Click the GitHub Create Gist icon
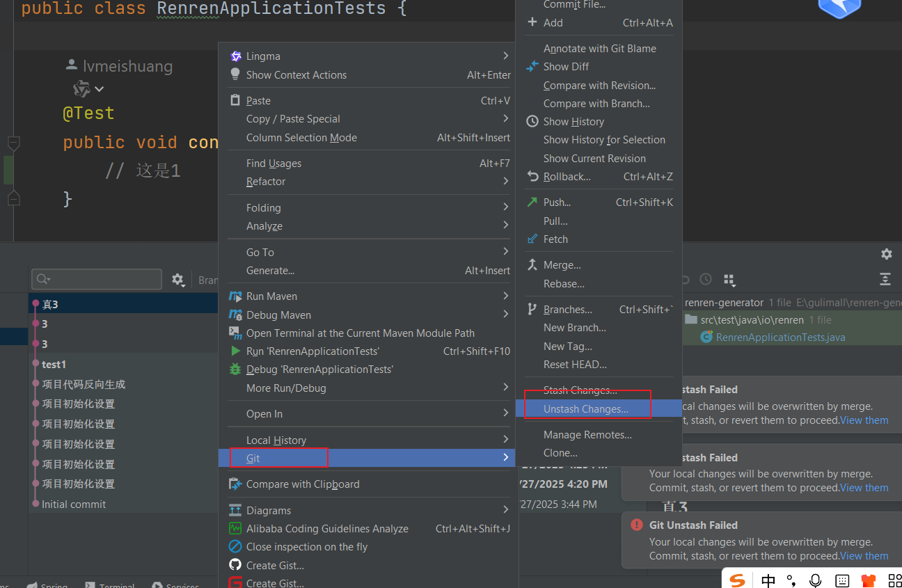Screen dimensions: 902x588 click(235, 565)
